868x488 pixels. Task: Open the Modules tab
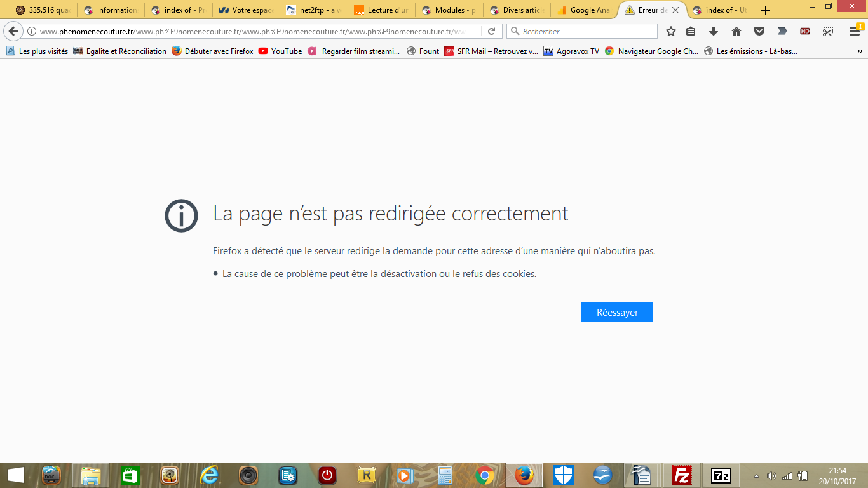pos(449,10)
